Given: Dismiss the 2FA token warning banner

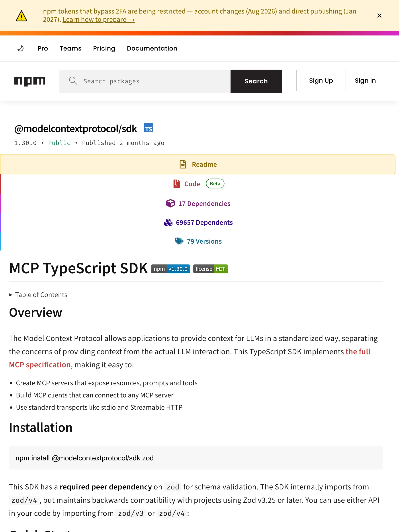Looking at the screenshot, I should 379,16.
